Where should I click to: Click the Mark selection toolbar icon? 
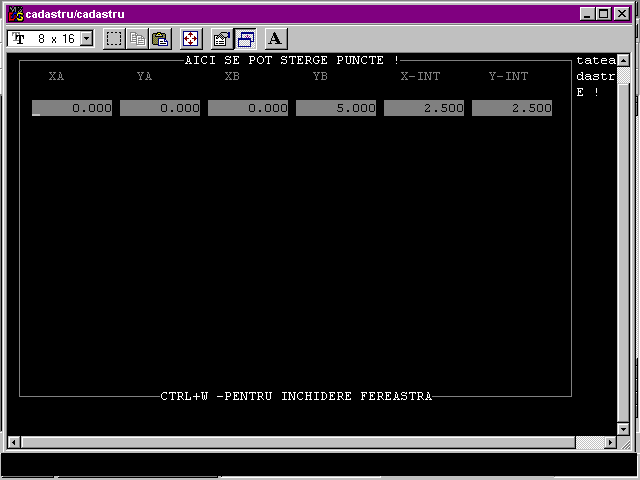(x=114, y=39)
